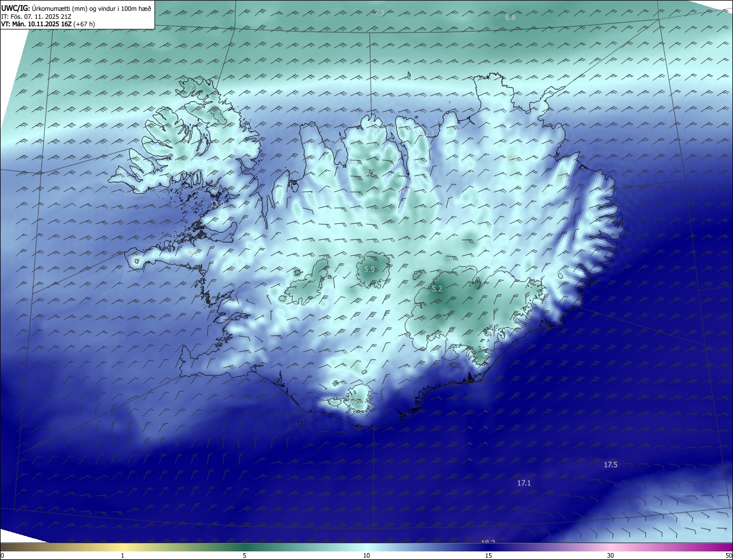The image size is (733, 560).
Task: Click the 5.2 value label on the glacier
Action: (x=437, y=289)
